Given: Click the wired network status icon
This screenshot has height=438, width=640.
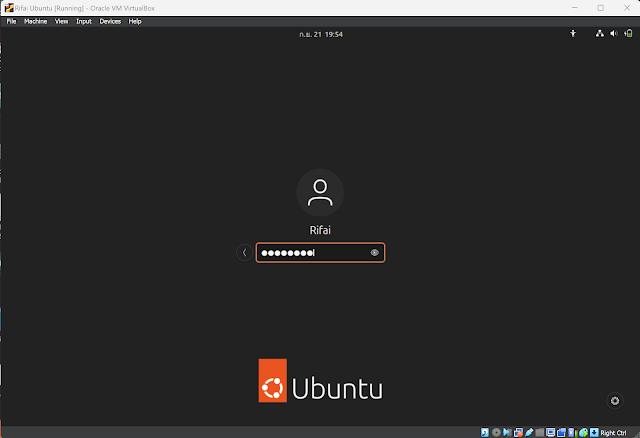Looking at the screenshot, I should 600,34.
